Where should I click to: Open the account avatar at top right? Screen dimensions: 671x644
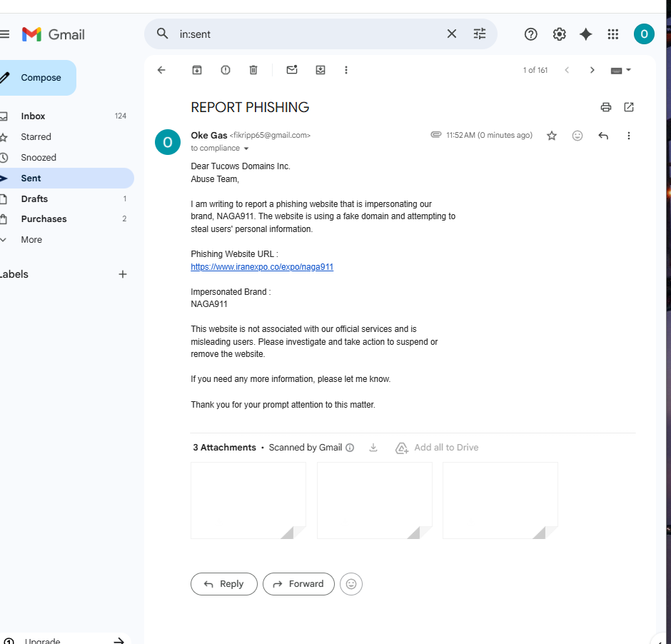[x=644, y=34]
